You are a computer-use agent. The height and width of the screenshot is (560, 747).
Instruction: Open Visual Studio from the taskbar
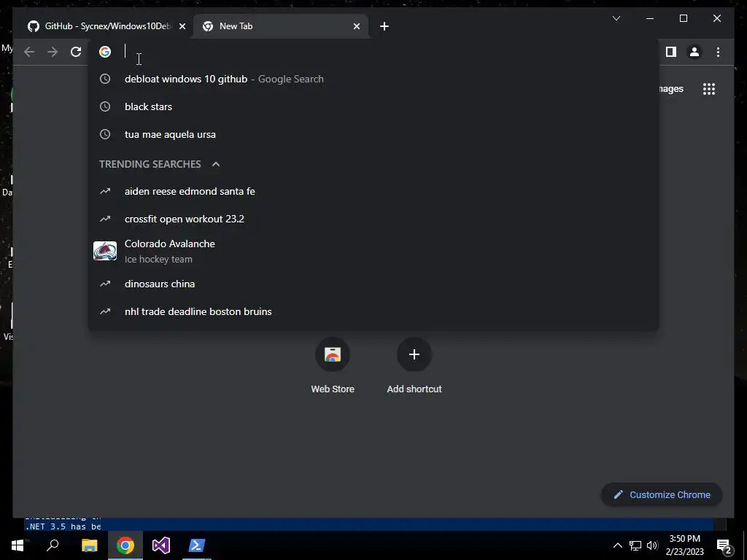point(161,545)
